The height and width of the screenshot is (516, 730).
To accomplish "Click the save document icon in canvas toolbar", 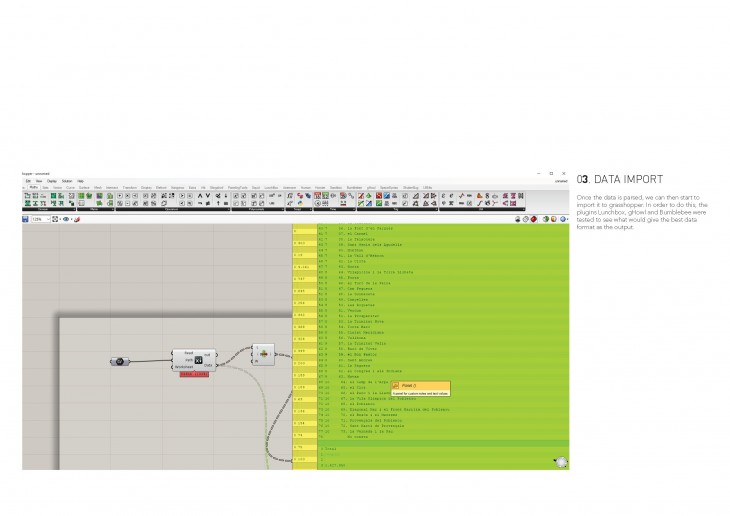I will pyautogui.click(x=27, y=218).
